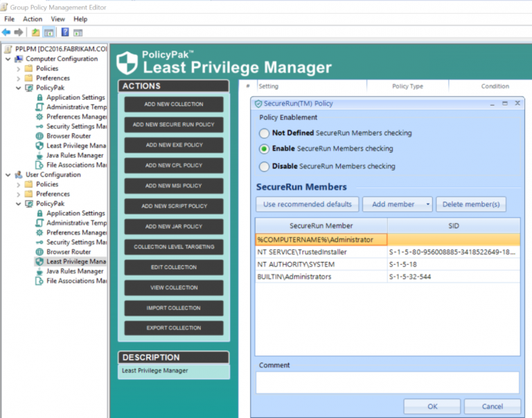Image resolution: width=532 pixels, height=418 pixels.
Task: Click the Computer Configuration node icon
Action: (19, 59)
